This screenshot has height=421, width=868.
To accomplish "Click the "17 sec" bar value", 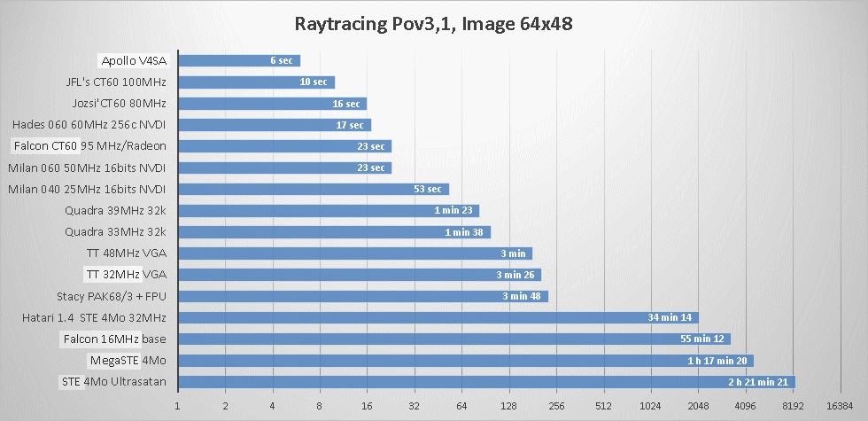I will pos(350,125).
